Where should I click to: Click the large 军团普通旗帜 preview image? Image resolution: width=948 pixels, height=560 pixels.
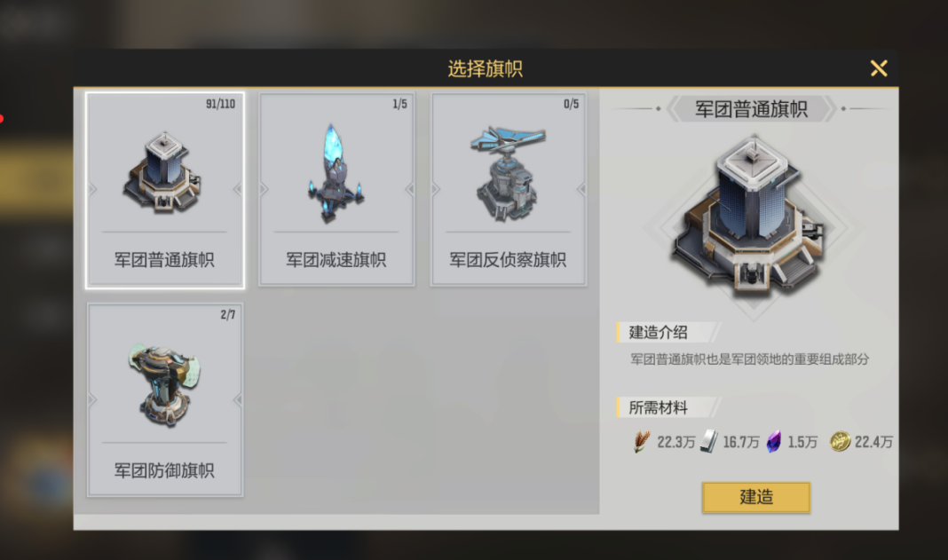[x=752, y=217]
